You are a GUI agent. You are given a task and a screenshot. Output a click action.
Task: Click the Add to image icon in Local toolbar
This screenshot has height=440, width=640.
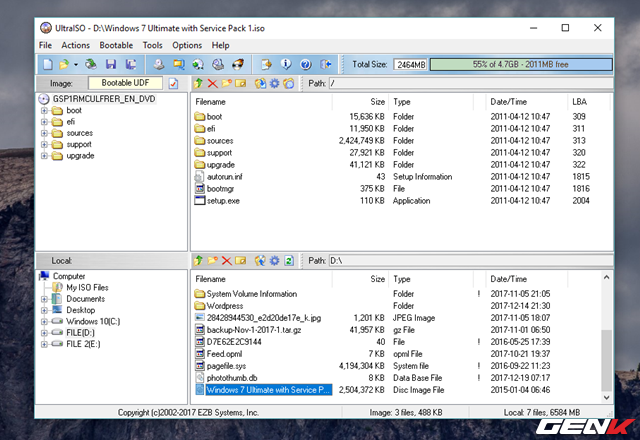(260, 260)
